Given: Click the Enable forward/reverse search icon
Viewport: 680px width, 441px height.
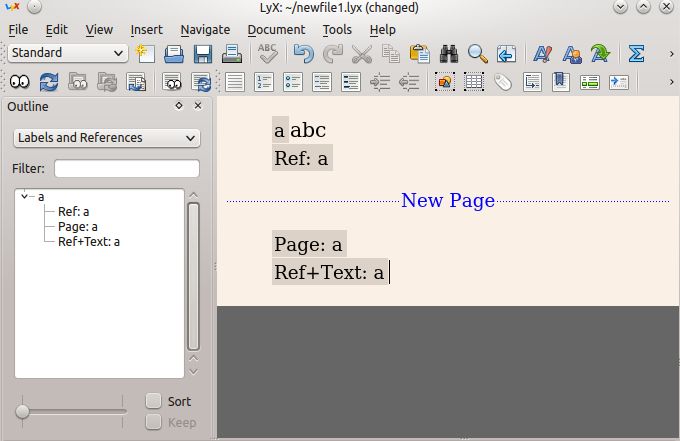Looking at the screenshot, I should [x=136, y=82].
